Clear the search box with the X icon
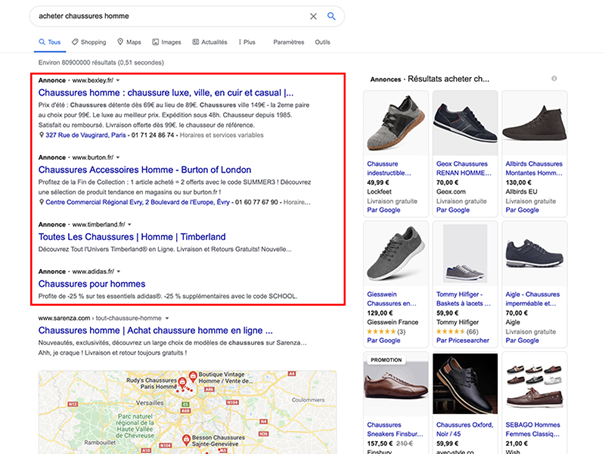This screenshot has height=454, width=605. pos(313,16)
